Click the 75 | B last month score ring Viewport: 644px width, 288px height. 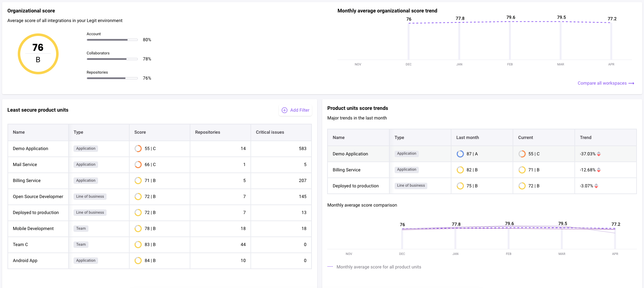click(x=460, y=186)
